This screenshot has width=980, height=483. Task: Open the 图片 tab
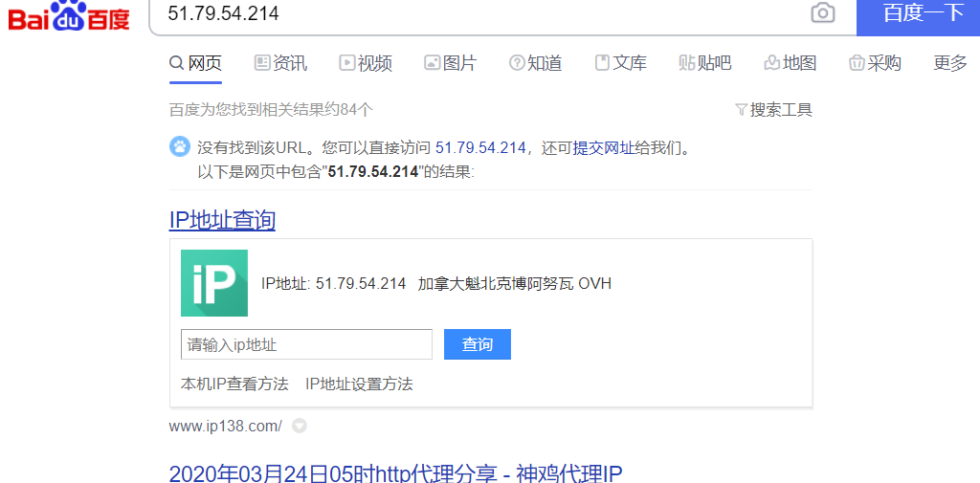[x=450, y=62]
